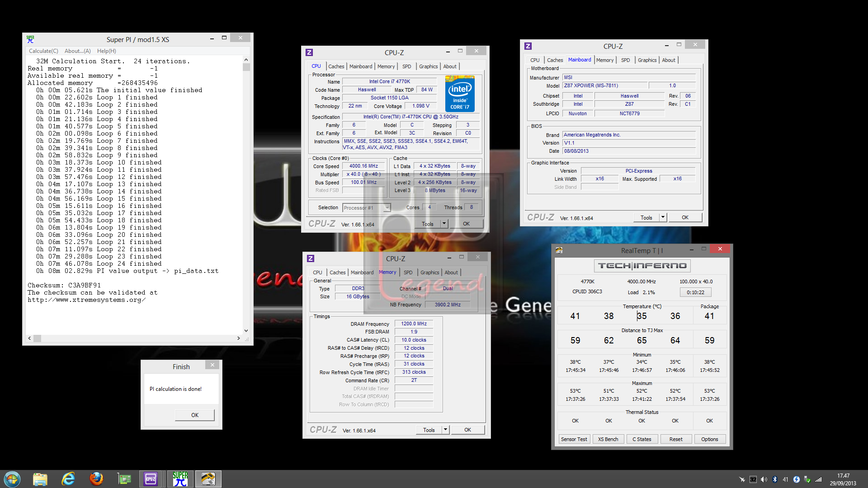868x488 pixels.
Task: Open File Explorer from the taskbar
Action: pyautogui.click(x=40, y=479)
